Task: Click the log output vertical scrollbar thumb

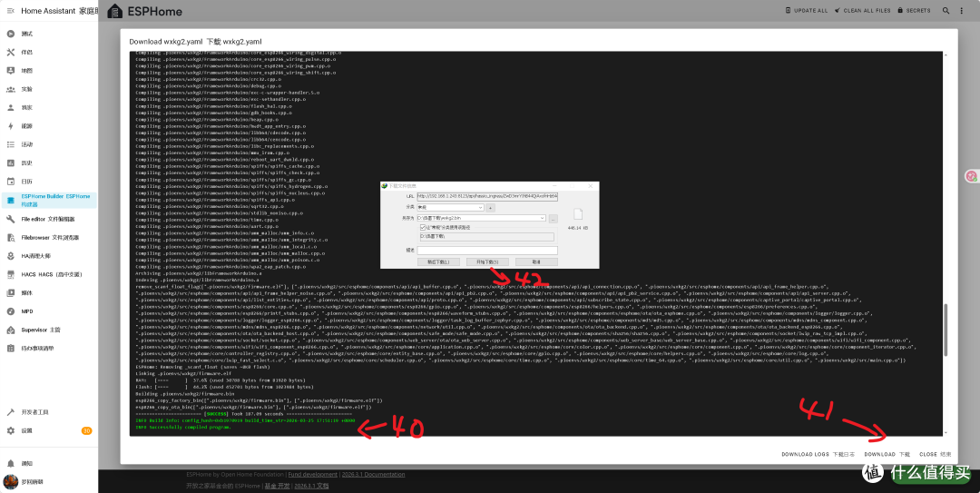Action: (945, 330)
